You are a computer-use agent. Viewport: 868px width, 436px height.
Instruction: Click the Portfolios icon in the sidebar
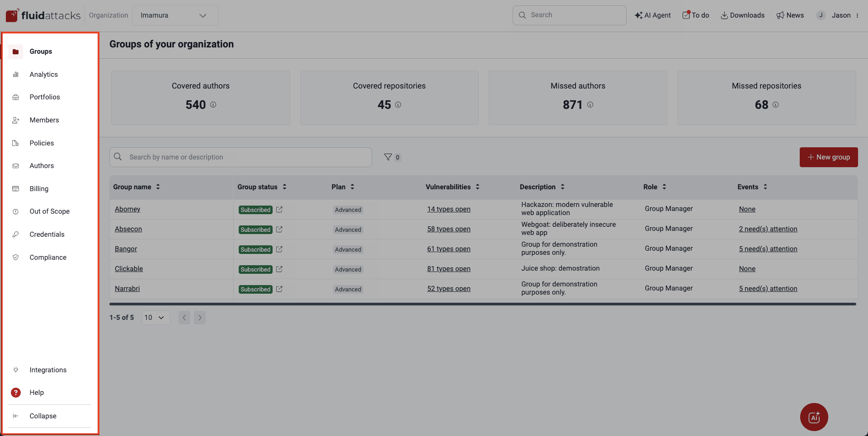16,97
